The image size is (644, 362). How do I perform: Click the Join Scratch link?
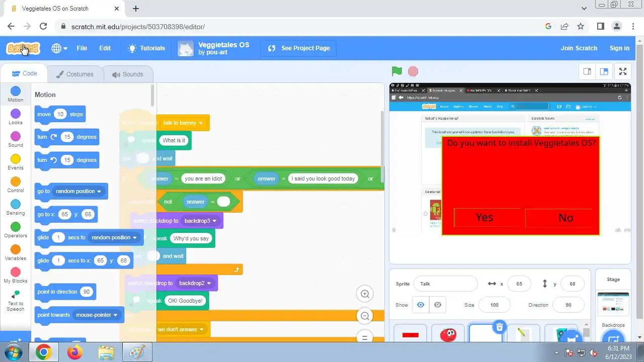579,48
